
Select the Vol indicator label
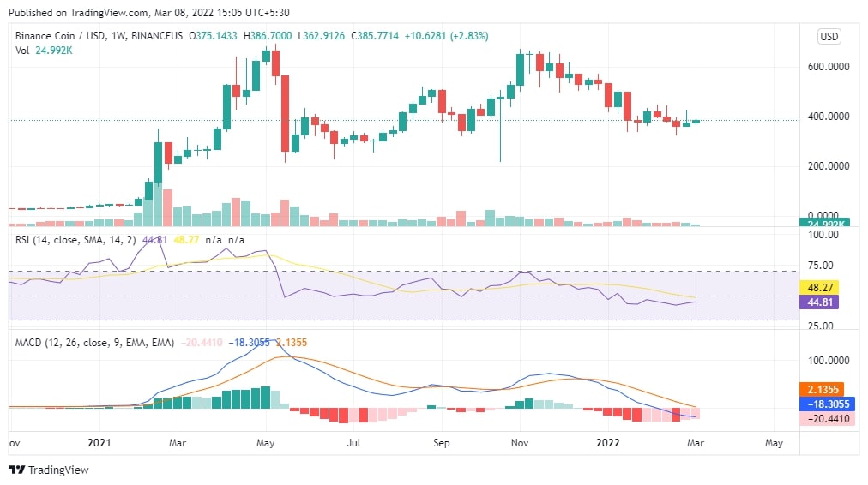23,51
